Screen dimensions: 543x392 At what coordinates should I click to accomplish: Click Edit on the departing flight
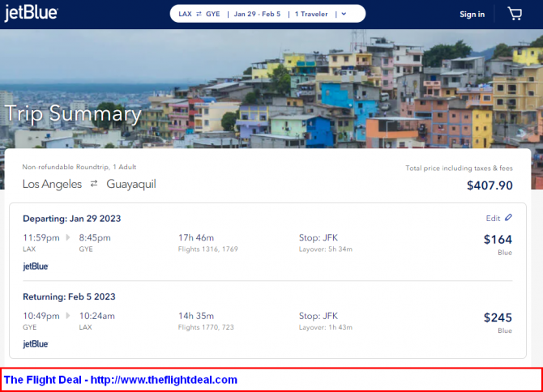pyautogui.click(x=493, y=219)
